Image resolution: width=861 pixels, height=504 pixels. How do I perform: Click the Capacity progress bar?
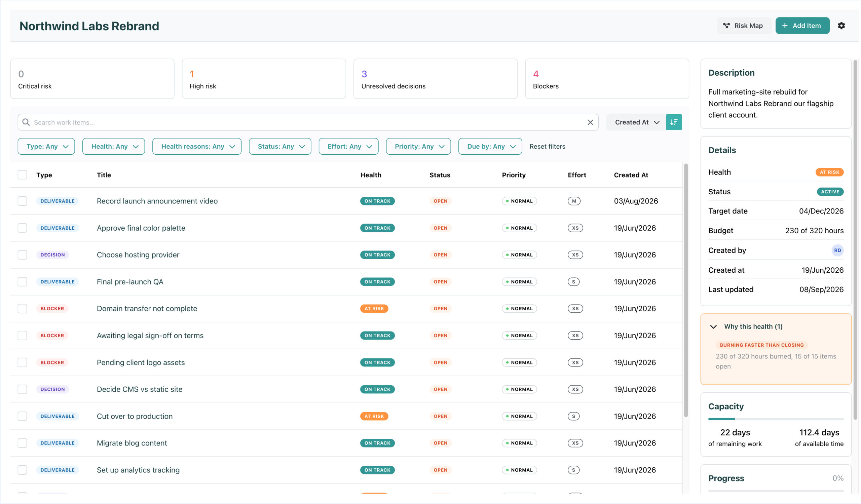click(776, 419)
